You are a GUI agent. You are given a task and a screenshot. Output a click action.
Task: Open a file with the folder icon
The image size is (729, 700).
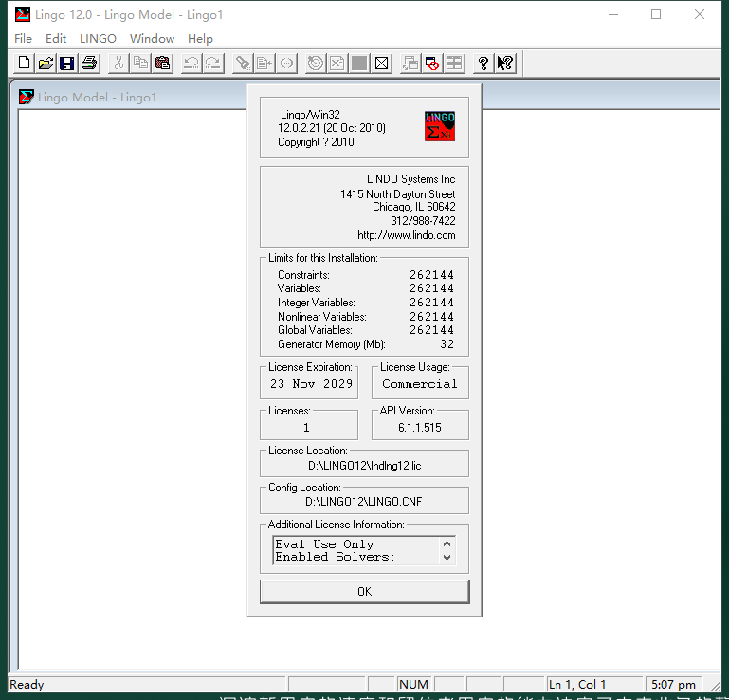coord(46,63)
